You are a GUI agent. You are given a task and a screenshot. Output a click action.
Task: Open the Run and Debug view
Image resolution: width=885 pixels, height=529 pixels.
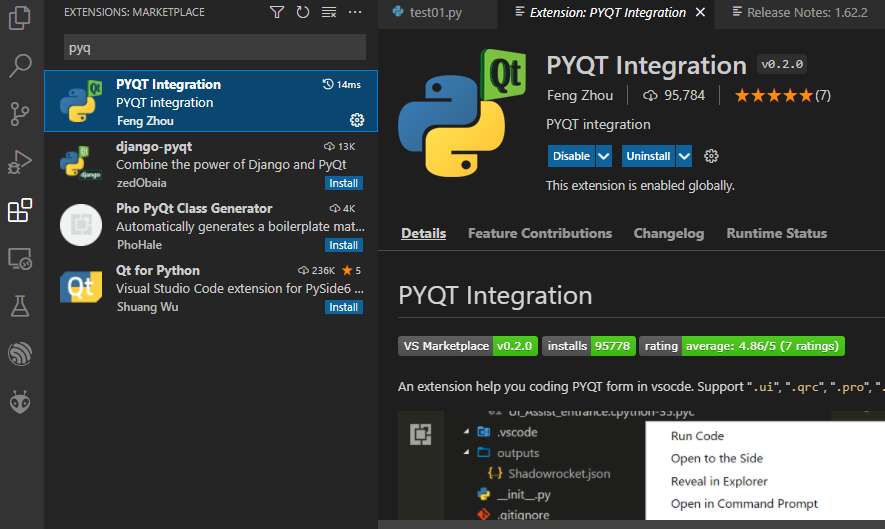point(20,163)
